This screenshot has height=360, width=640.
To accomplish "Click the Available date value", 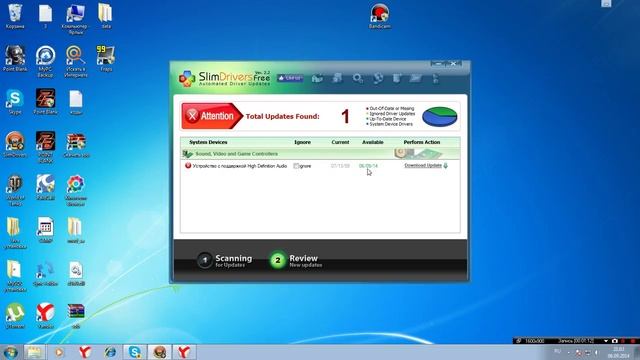I will click(x=368, y=166).
